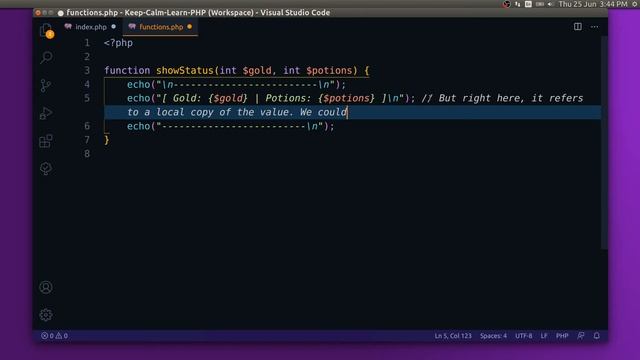
Task: Select language mode PHP in status bar
Action: (562, 336)
